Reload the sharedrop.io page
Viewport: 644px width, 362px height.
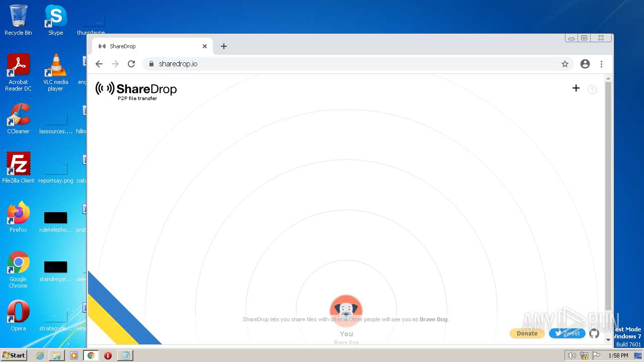[131, 64]
